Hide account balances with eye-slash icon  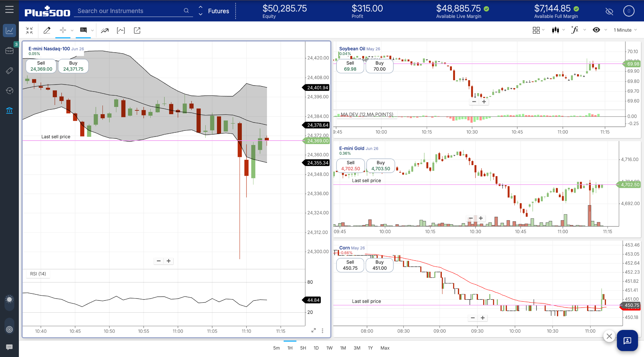[609, 11]
